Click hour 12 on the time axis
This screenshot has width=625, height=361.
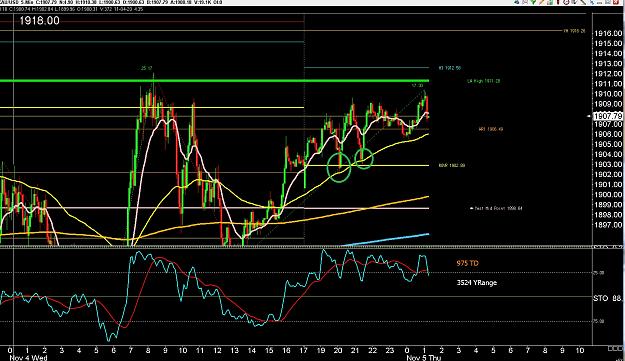(217, 351)
